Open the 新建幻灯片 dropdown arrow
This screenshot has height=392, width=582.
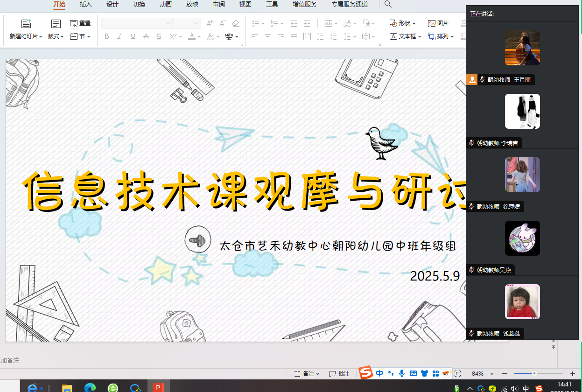41,36
